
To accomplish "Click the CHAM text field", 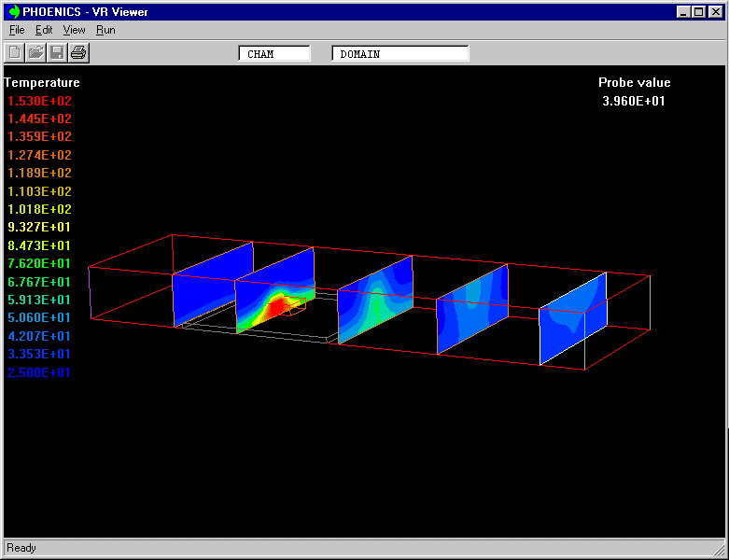I will click(273, 54).
